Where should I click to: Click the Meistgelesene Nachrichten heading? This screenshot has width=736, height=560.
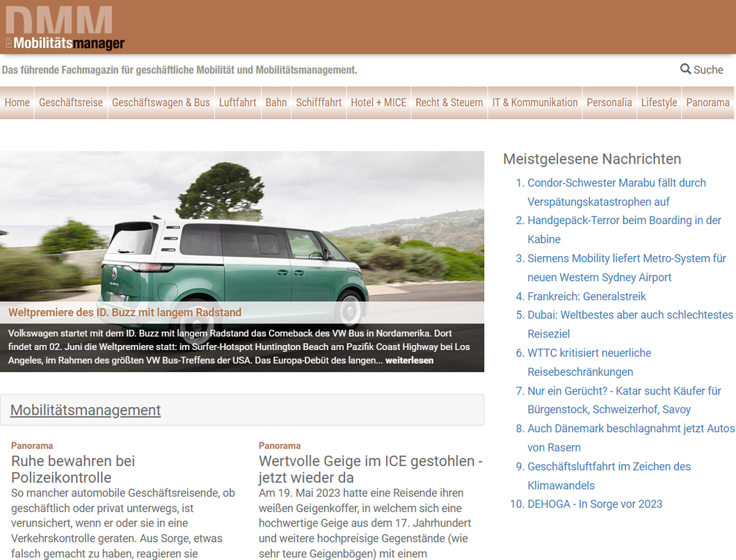tap(592, 159)
